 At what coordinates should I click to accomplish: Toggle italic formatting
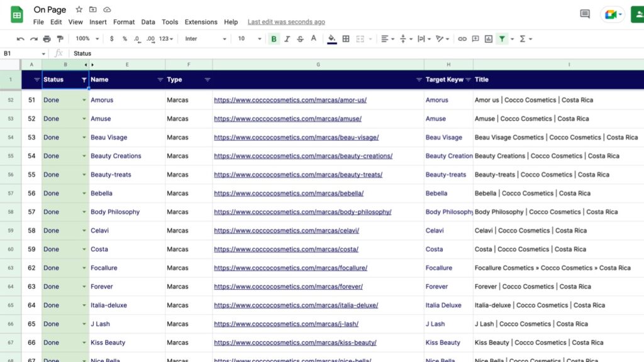coord(287,39)
